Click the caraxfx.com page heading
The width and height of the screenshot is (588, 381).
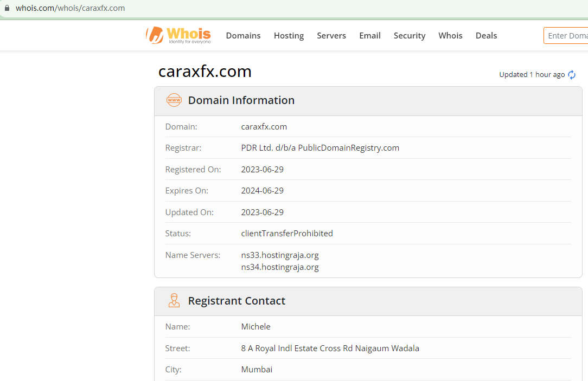click(x=204, y=71)
